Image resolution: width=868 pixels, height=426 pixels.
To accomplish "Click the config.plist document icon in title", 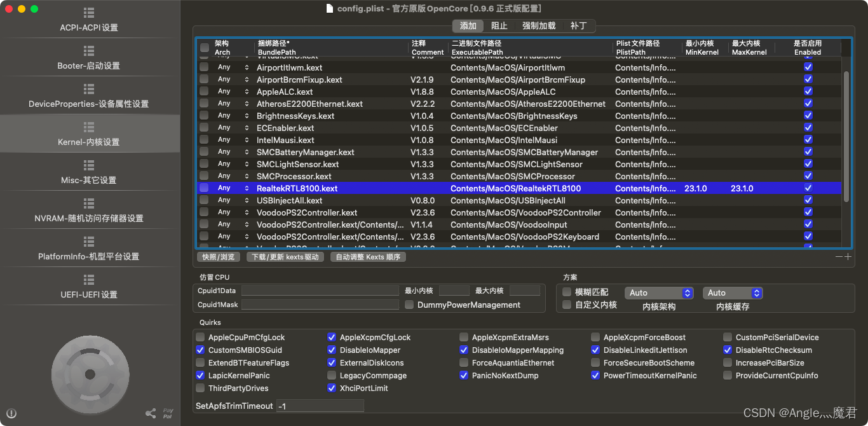I will [x=329, y=8].
